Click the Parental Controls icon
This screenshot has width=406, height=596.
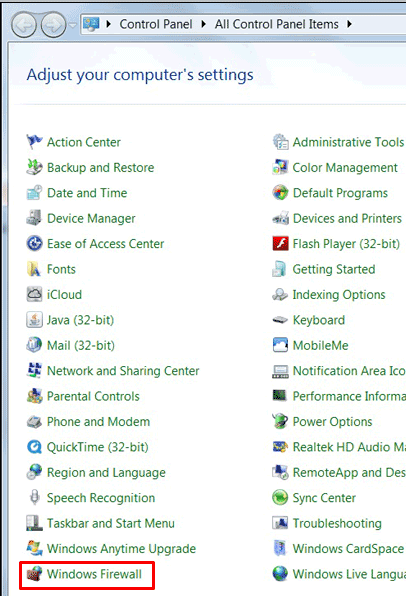pos(34,396)
